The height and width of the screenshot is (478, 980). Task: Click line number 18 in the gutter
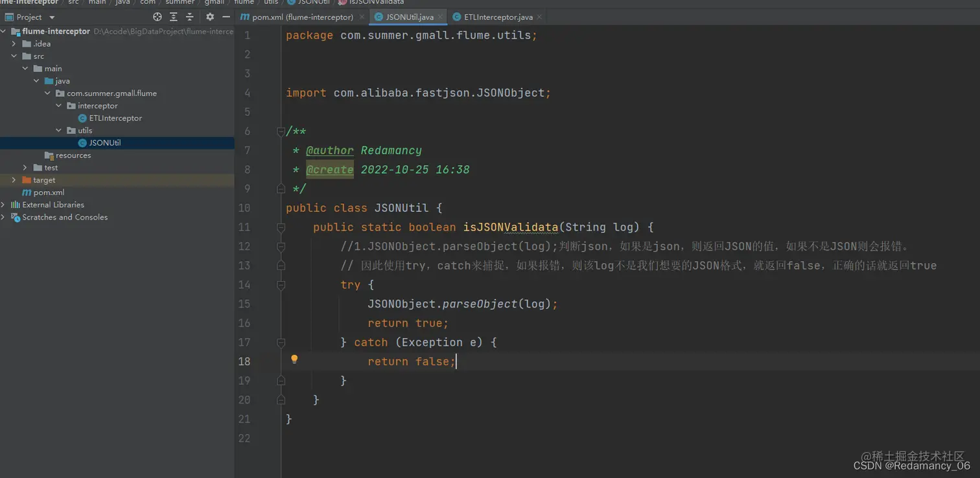click(244, 361)
